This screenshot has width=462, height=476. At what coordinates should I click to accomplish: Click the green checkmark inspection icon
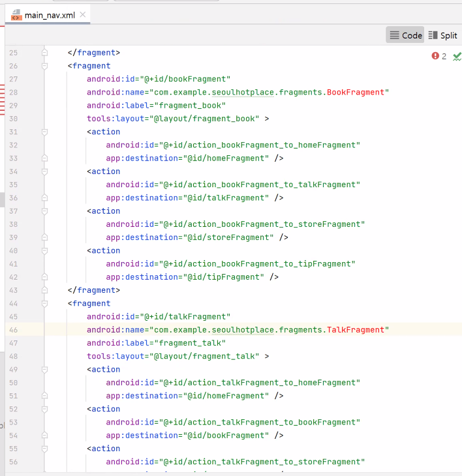[x=457, y=57]
